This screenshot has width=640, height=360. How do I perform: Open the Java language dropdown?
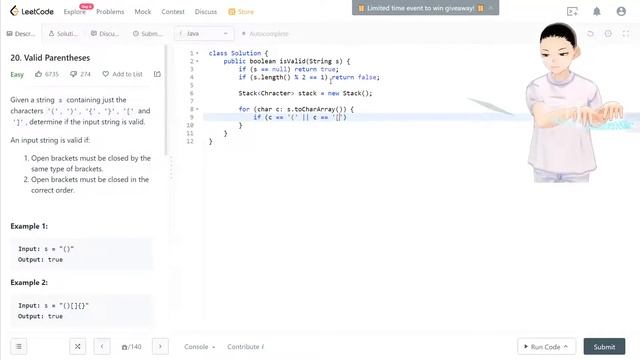204,33
